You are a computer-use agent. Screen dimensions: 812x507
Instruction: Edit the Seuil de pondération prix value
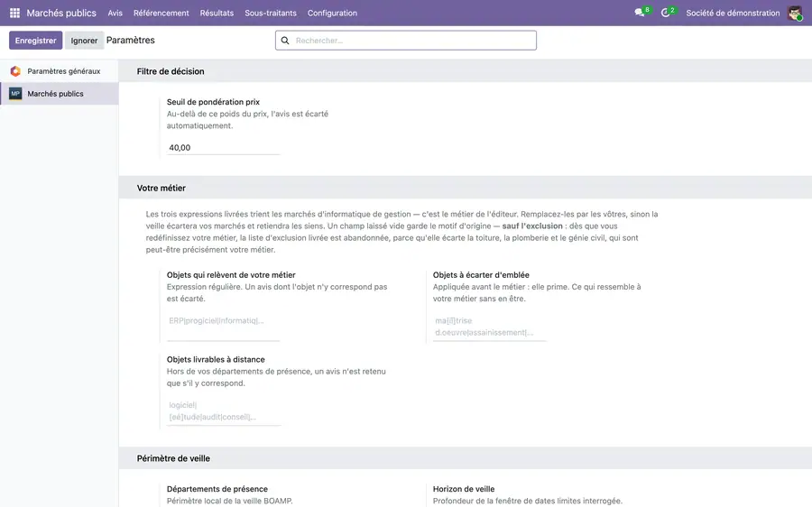tap(223, 148)
